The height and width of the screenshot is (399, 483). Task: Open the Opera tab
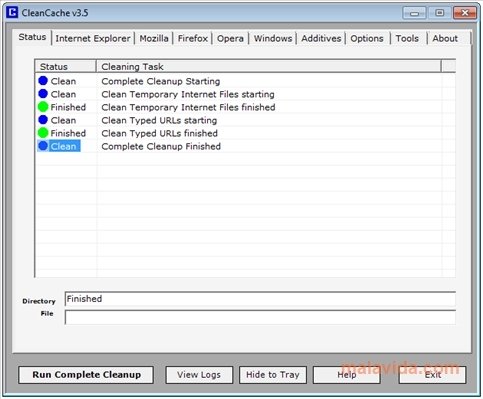(230, 38)
